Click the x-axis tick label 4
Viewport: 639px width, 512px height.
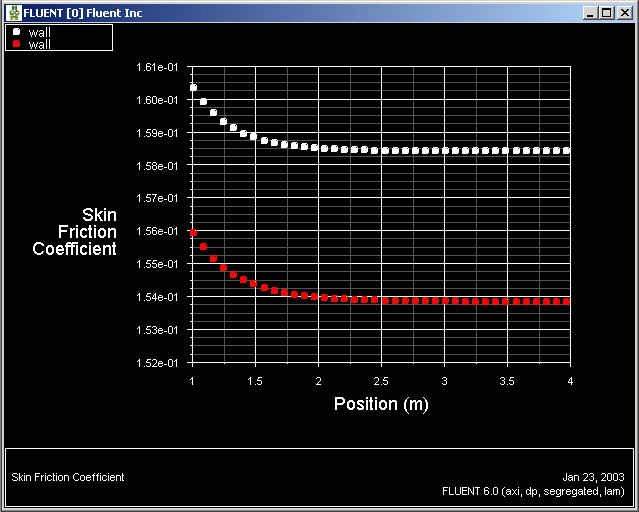pyautogui.click(x=570, y=381)
